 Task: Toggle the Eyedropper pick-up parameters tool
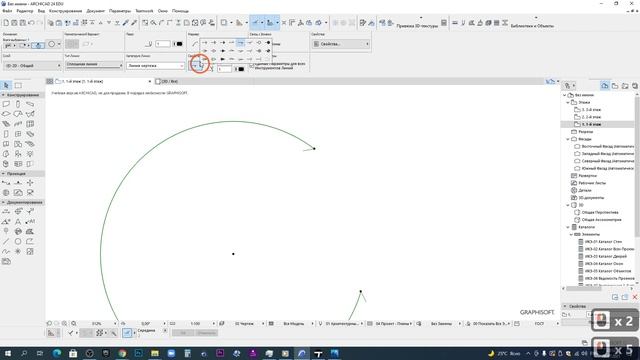pyautogui.click(x=126, y=23)
